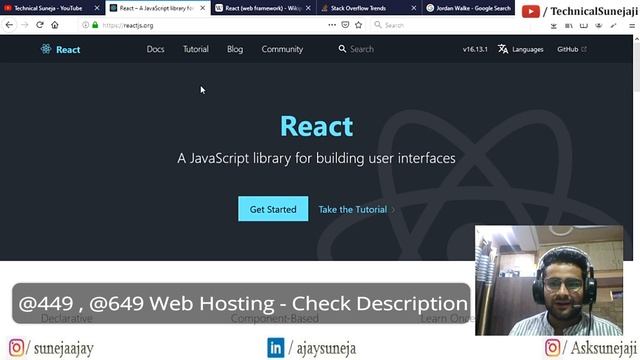The width and height of the screenshot is (640, 360).
Task: Toggle the sidebar icon in Firefox toolbar
Action: (584, 26)
